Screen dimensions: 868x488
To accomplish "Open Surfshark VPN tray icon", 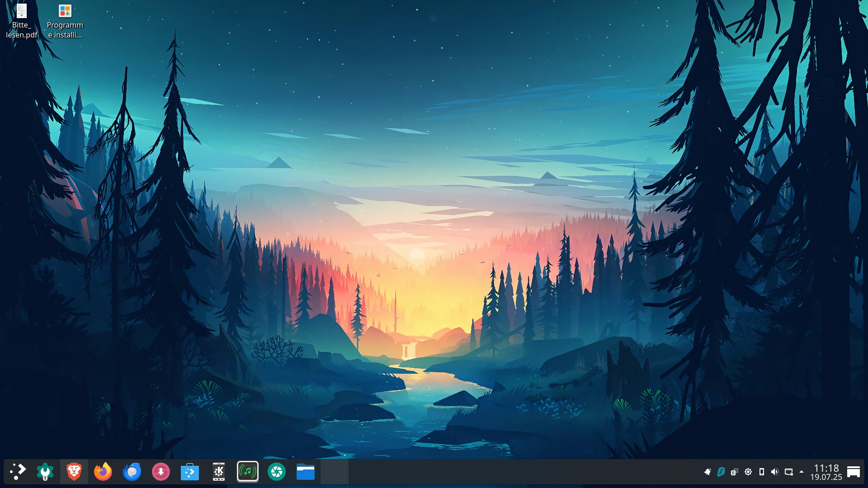I will click(x=721, y=472).
